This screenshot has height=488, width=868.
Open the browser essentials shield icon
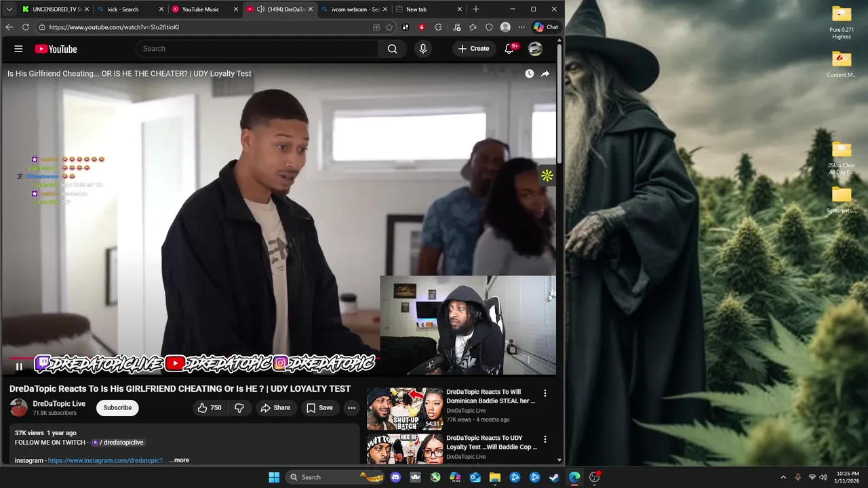tap(489, 27)
